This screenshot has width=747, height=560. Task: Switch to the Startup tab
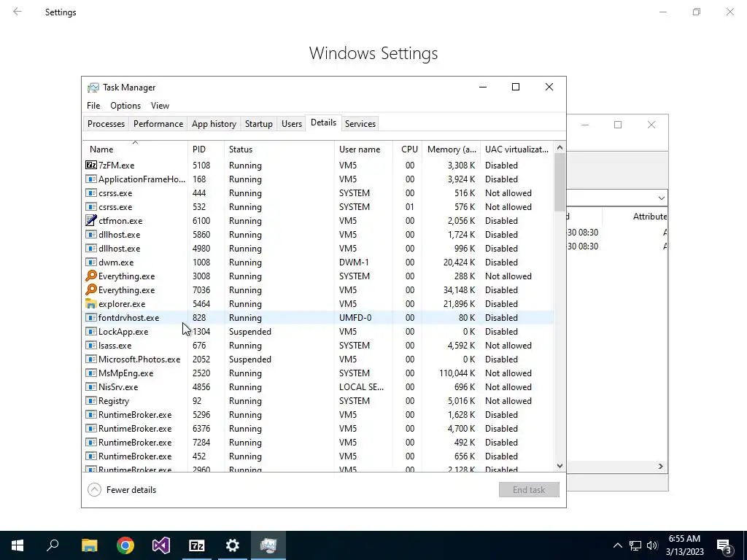[x=259, y=124]
